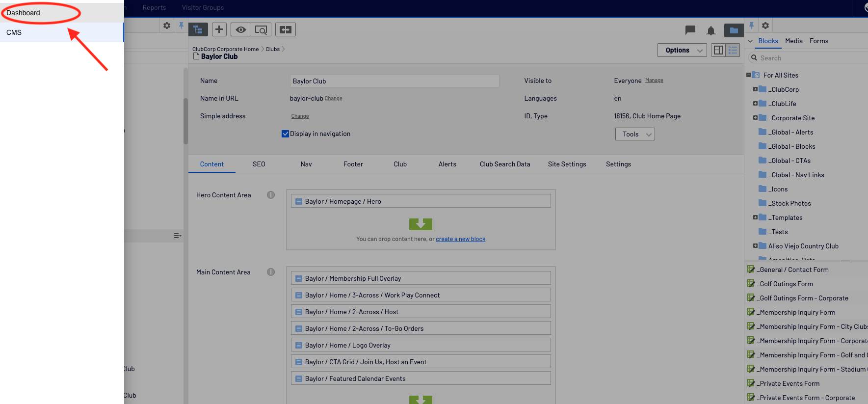Image resolution: width=868 pixels, height=404 pixels.
Task: Select the _Global - Alerts folder
Action: 790,132
